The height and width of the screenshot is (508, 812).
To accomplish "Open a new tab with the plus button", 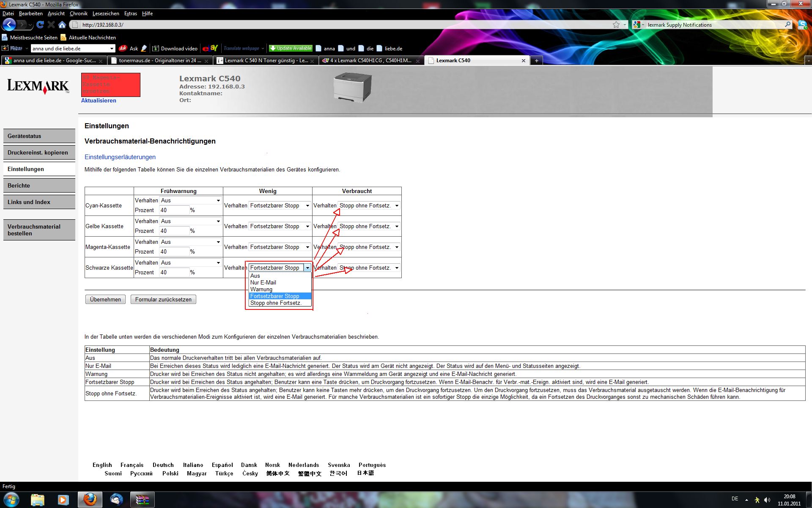I will click(536, 61).
